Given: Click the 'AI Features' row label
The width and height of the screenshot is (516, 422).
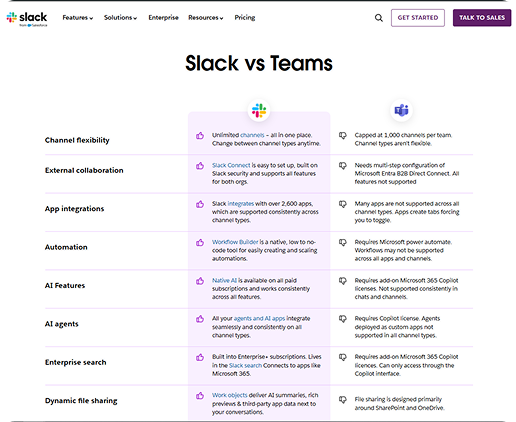Looking at the screenshot, I should 65,285.
